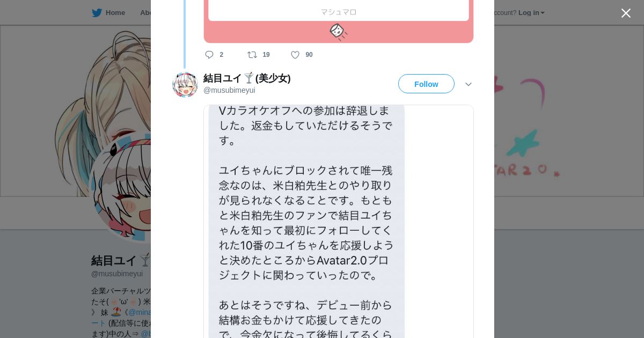Click the 2 replies count
644x338 pixels.
pos(221,55)
